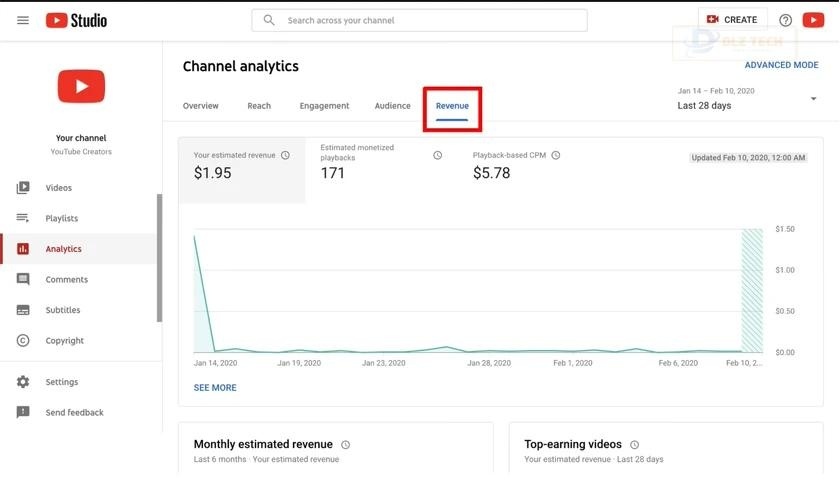Expand the Last 28 days date range dropdown

812,99
